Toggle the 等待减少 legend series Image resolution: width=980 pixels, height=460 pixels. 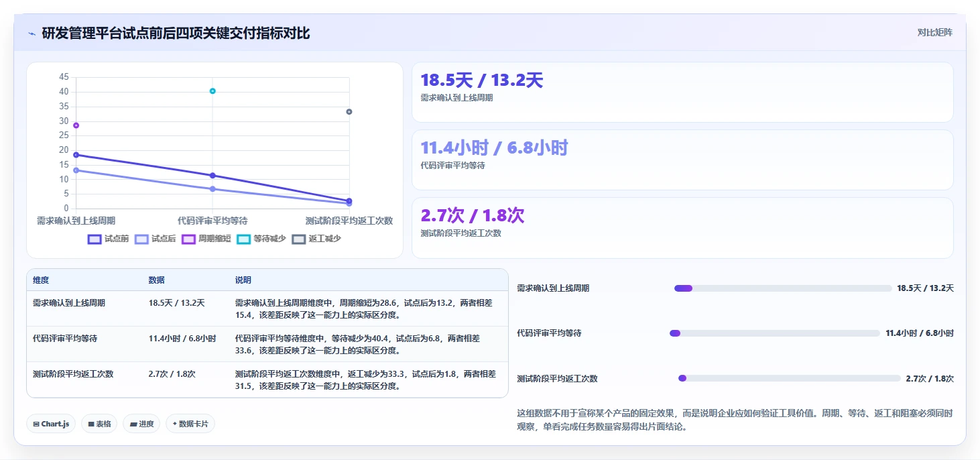[261, 239]
